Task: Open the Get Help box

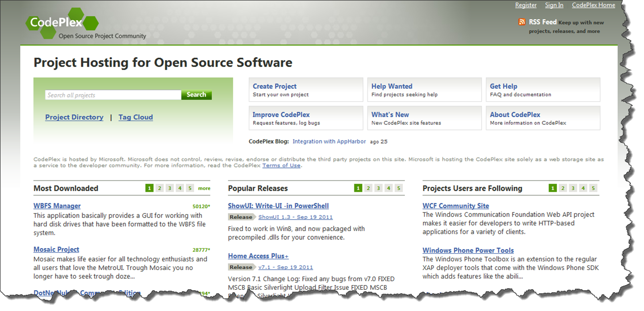Action: (x=543, y=90)
